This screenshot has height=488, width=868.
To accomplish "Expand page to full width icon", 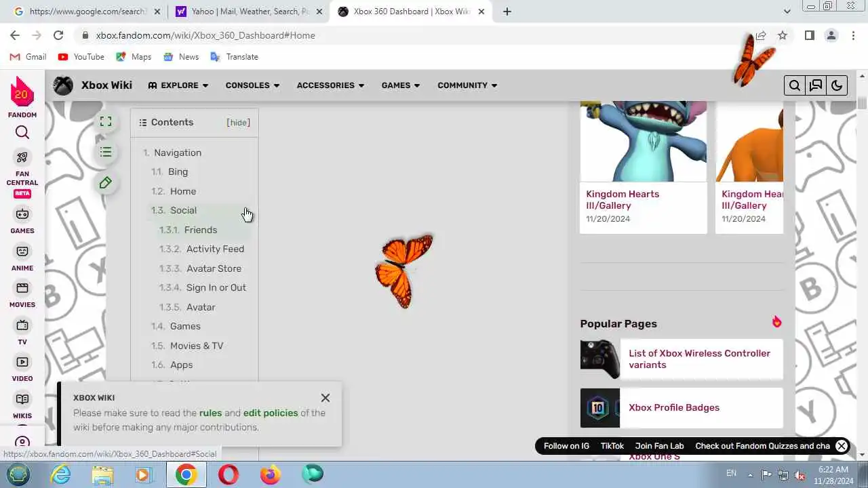I will (106, 121).
